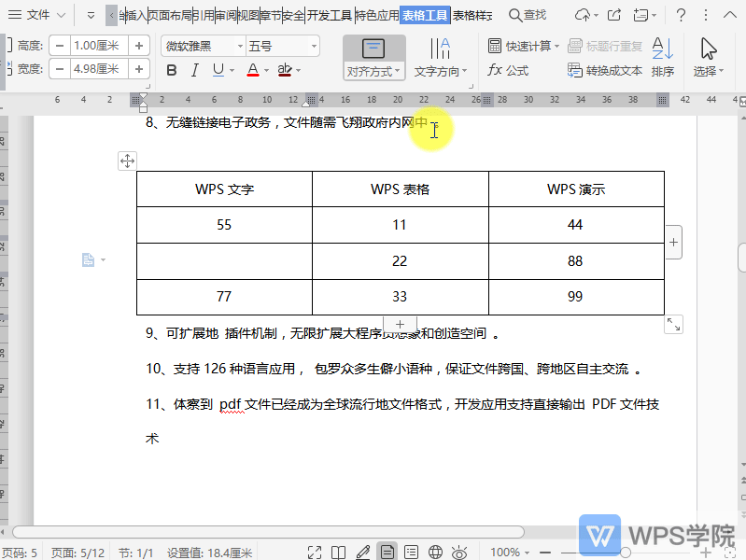The image size is (746, 560).
Task: Add a column with the right-side plus button
Action: 673,242
